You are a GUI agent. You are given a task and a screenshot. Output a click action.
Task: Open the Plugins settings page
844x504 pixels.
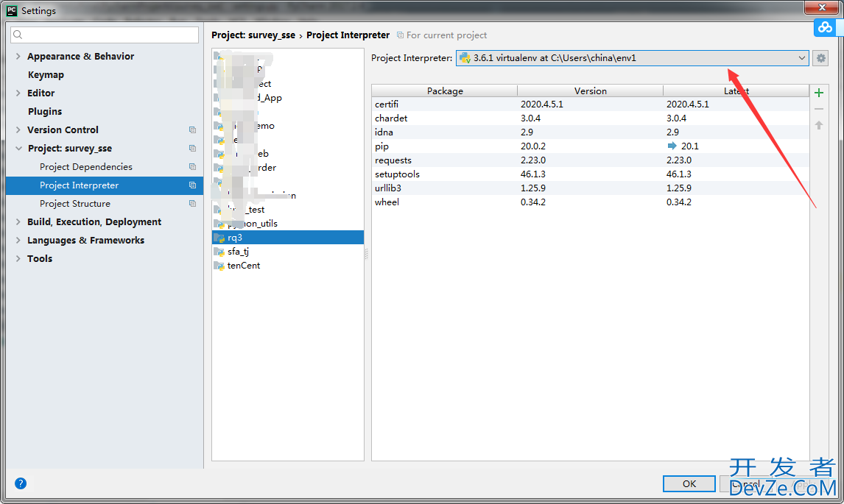pyautogui.click(x=45, y=111)
